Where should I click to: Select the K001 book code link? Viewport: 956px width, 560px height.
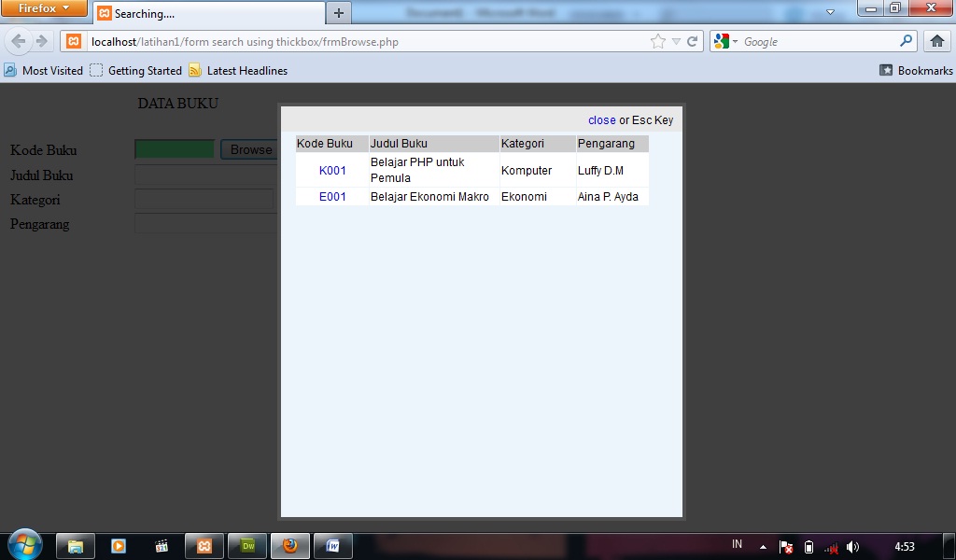332,171
